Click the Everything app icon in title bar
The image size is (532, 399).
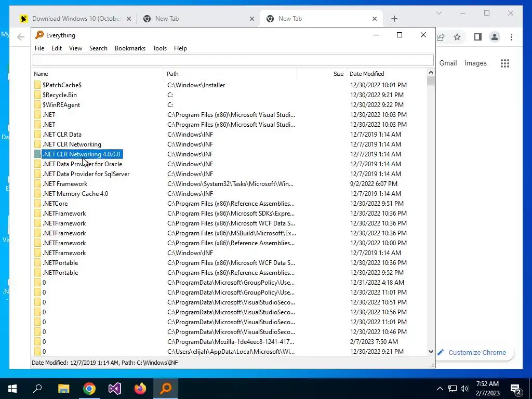pos(39,35)
